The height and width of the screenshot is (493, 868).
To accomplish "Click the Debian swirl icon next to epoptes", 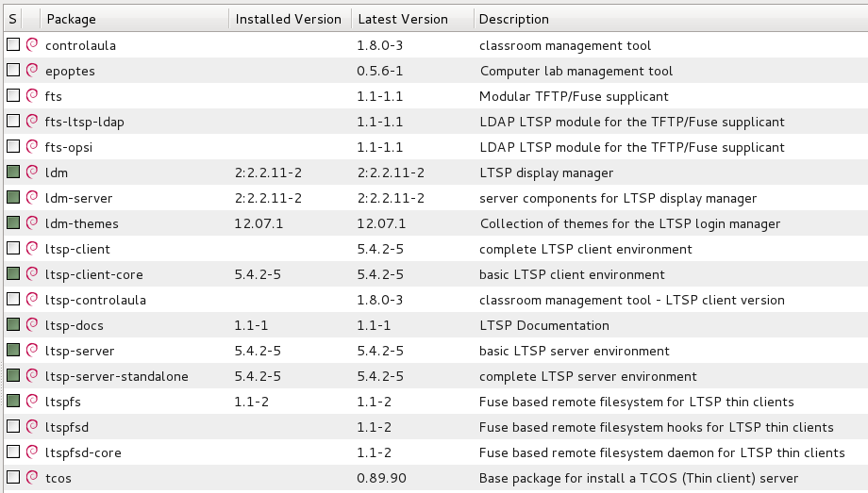I will 32,71.
